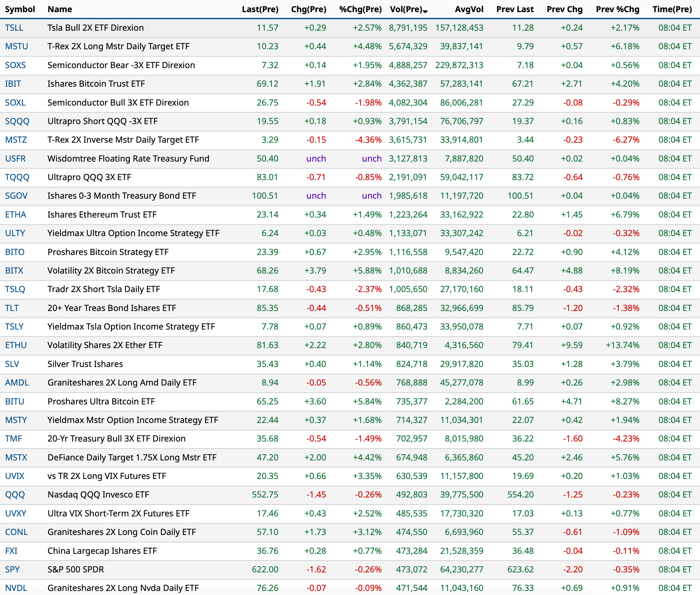700x595 pixels.
Task: Sort by %Chg(Pre) column header
Action: coord(360,9)
